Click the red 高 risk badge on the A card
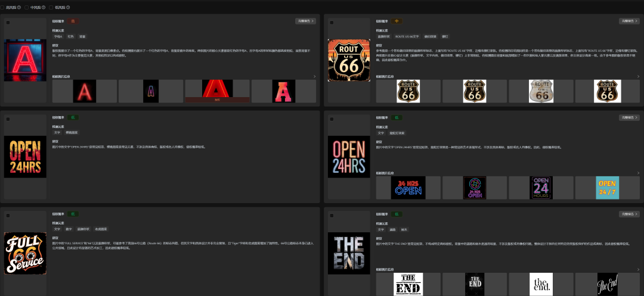 [x=73, y=21]
